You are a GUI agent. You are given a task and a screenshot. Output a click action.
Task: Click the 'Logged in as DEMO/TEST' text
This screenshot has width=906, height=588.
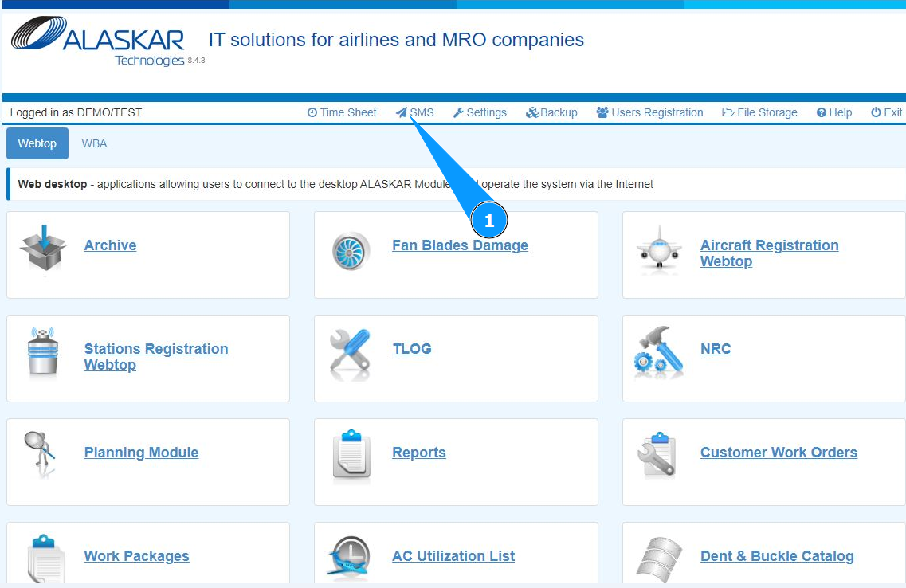pos(76,112)
